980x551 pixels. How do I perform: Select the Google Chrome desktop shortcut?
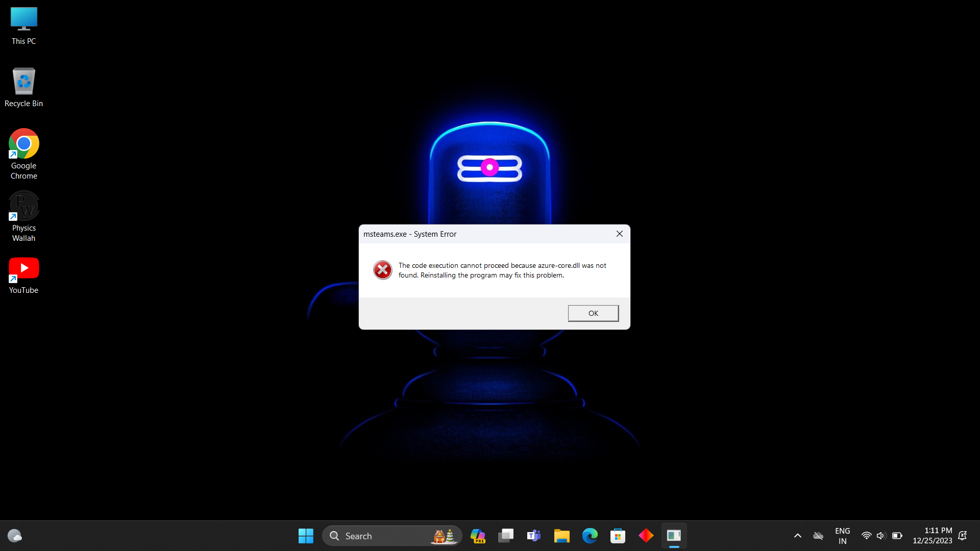point(24,154)
